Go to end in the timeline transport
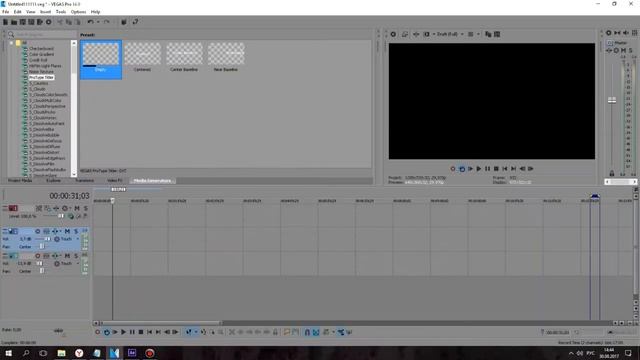640x360 pixels. [x=158, y=332]
